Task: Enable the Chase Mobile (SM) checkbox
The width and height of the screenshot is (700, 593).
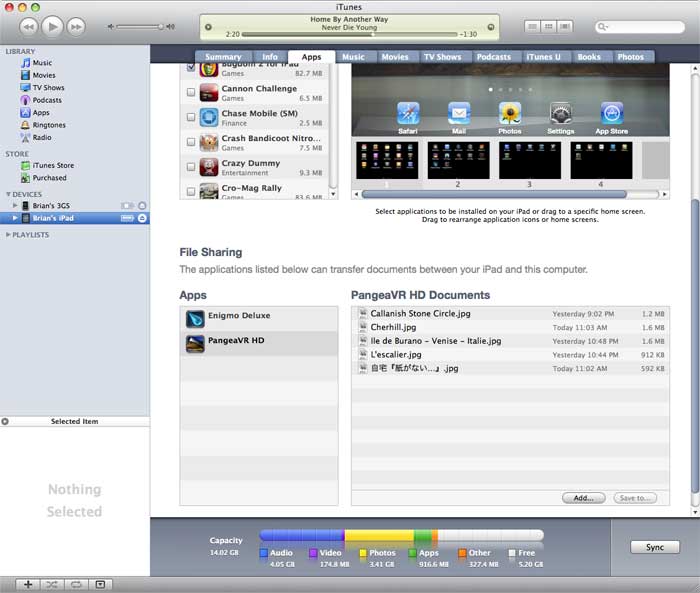Action: [191, 118]
